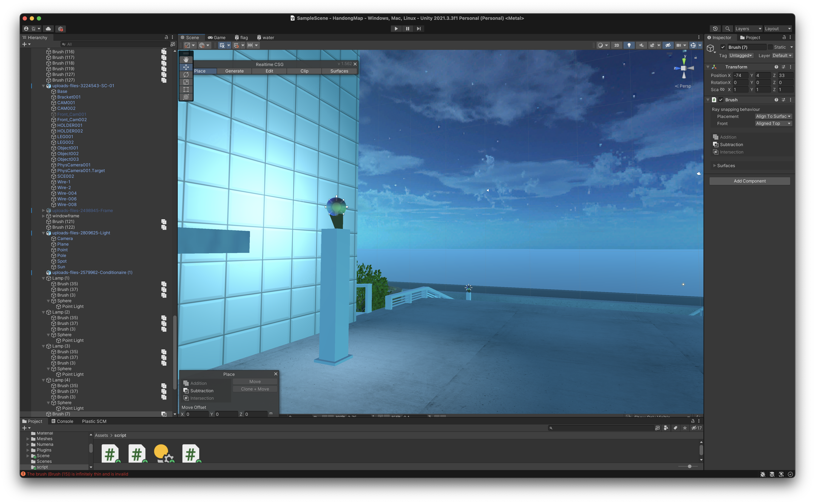The height and width of the screenshot is (504, 815).
Task: Enable the Static checkbox
Action: (x=770, y=47)
